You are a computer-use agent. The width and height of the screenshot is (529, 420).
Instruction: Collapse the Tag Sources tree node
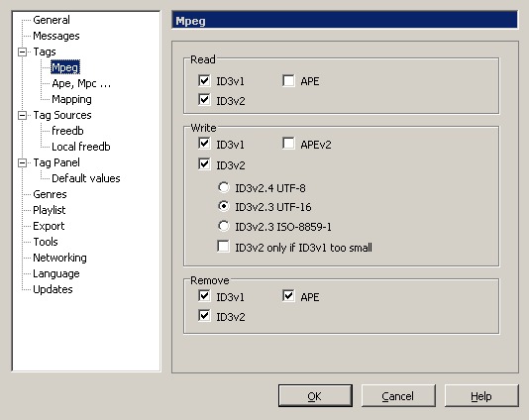(x=22, y=115)
